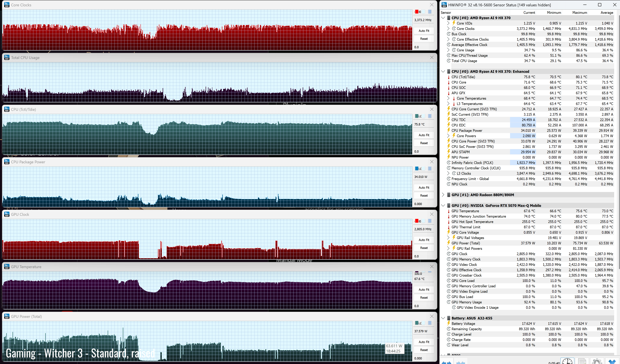Click the logging spreadsheet icon button

pyautogui.click(x=582, y=361)
